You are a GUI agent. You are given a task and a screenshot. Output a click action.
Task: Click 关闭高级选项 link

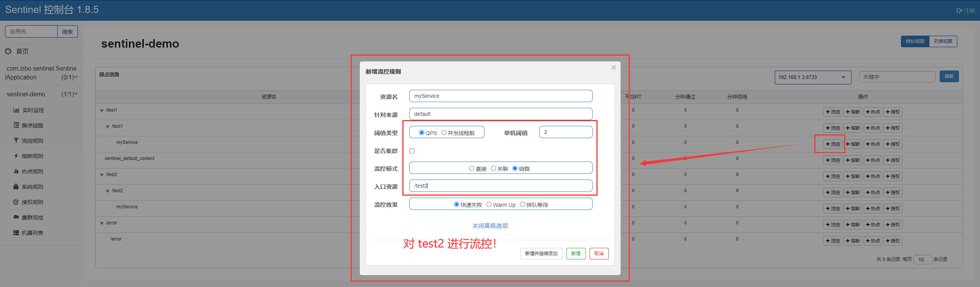click(x=490, y=226)
